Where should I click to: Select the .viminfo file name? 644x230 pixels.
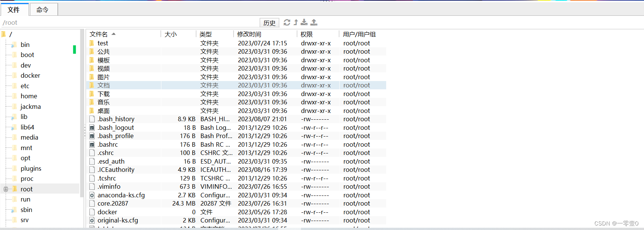(109, 186)
